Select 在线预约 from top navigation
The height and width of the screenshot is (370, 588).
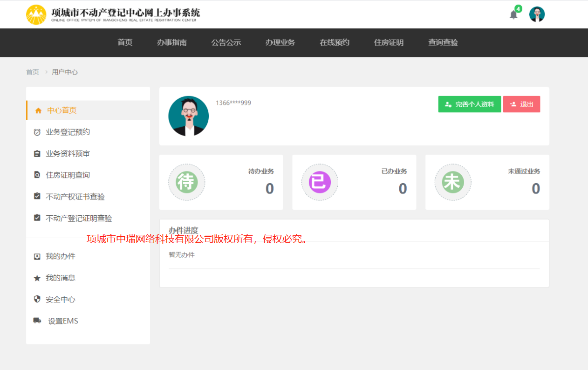pyautogui.click(x=334, y=42)
